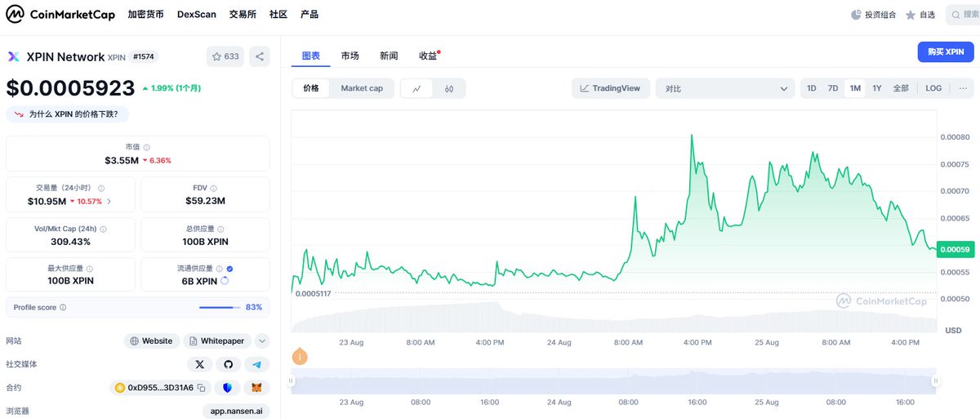The width and height of the screenshot is (980, 419).
Task: Open 加密货币 menu
Action: click(x=145, y=15)
